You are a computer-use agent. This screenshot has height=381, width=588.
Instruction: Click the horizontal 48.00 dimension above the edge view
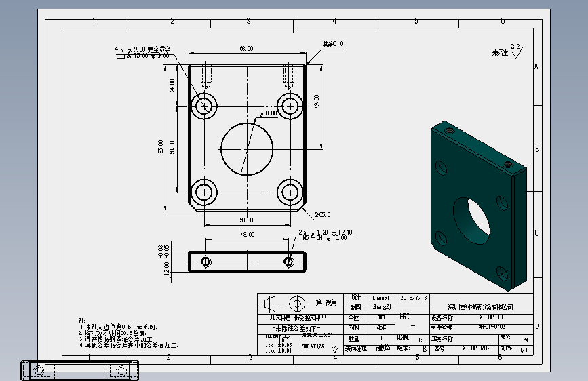coord(248,235)
